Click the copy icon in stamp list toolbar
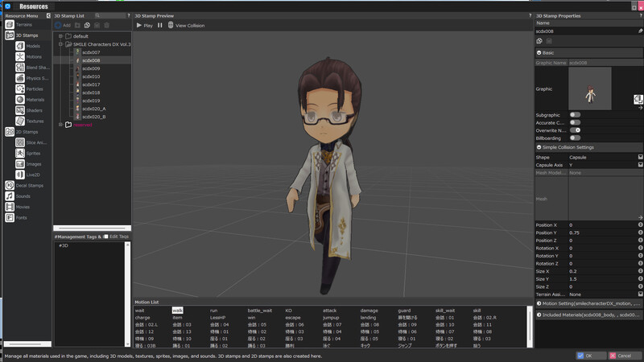The width and height of the screenshot is (644, 362). click(x=87, y=25)
